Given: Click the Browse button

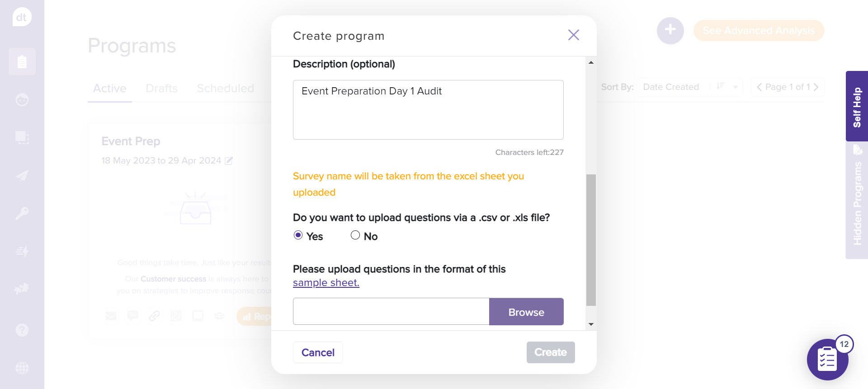Looking at the screenshot, I should click(526, 312).
